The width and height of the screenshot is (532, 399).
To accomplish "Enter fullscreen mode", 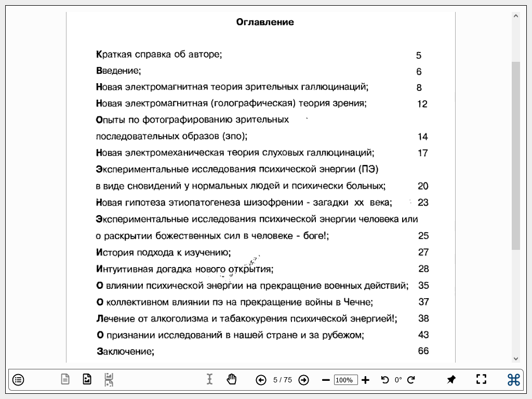I will pos(481,379).
